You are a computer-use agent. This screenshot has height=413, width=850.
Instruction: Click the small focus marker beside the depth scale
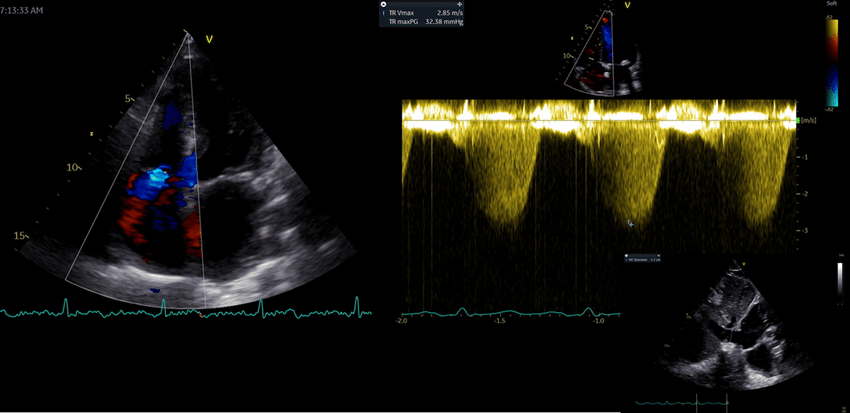[x=92, y=133]
